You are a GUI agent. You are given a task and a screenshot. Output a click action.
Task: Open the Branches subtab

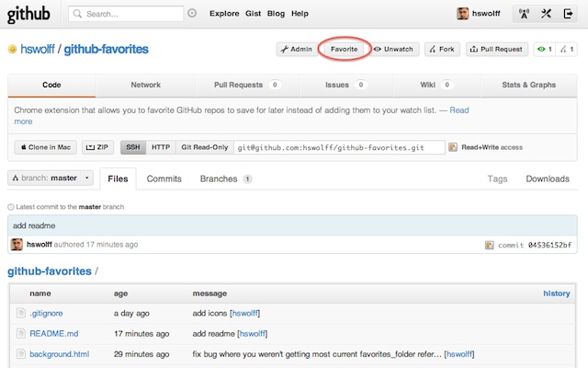pyautogui.click(x=226, y=178)
